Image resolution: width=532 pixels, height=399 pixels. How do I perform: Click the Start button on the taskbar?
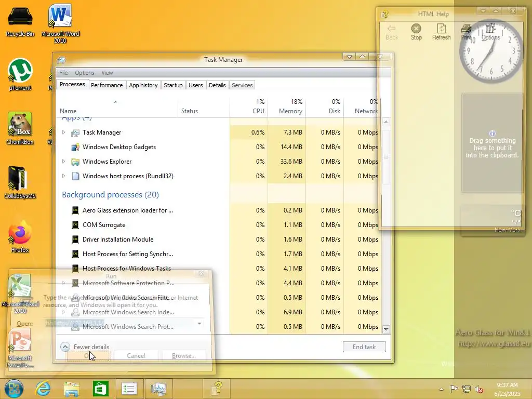[14, 389]
